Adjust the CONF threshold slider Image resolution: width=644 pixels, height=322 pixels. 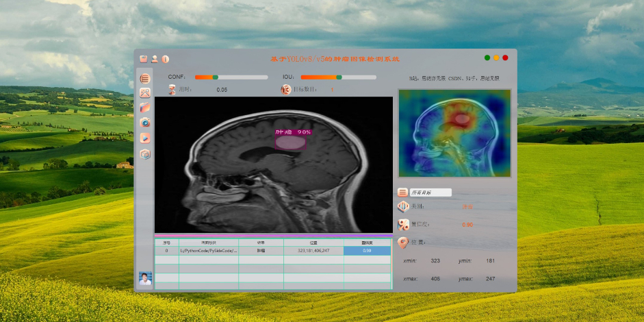[231, 77]
